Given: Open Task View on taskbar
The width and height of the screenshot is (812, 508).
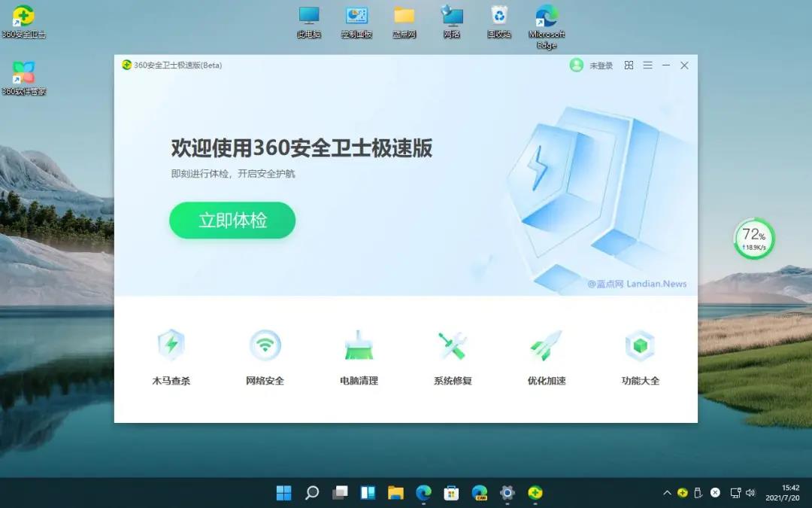Looking at the screenshot, I should tap(340, 492).
